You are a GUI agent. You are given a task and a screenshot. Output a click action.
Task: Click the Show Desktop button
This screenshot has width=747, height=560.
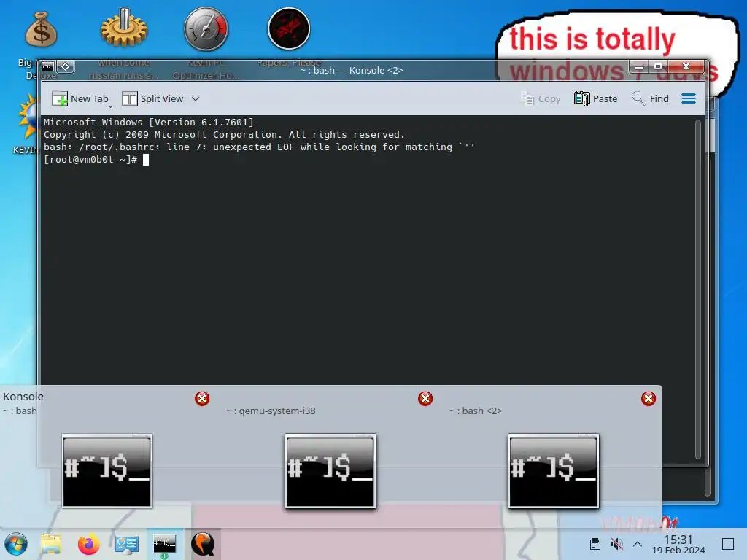coord(728,544)
